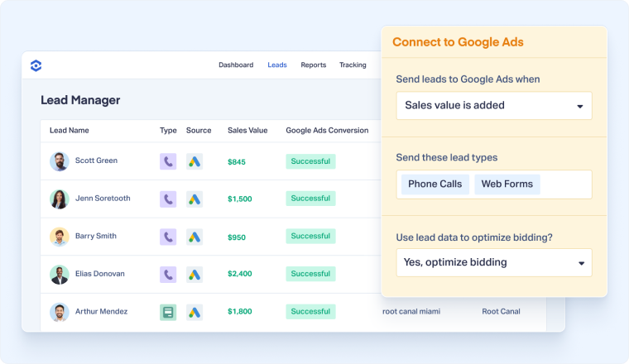Select the Phone Calls lead type tag
Screen dimensions: 629x364
pyautogui.click(x=435, y=184)
